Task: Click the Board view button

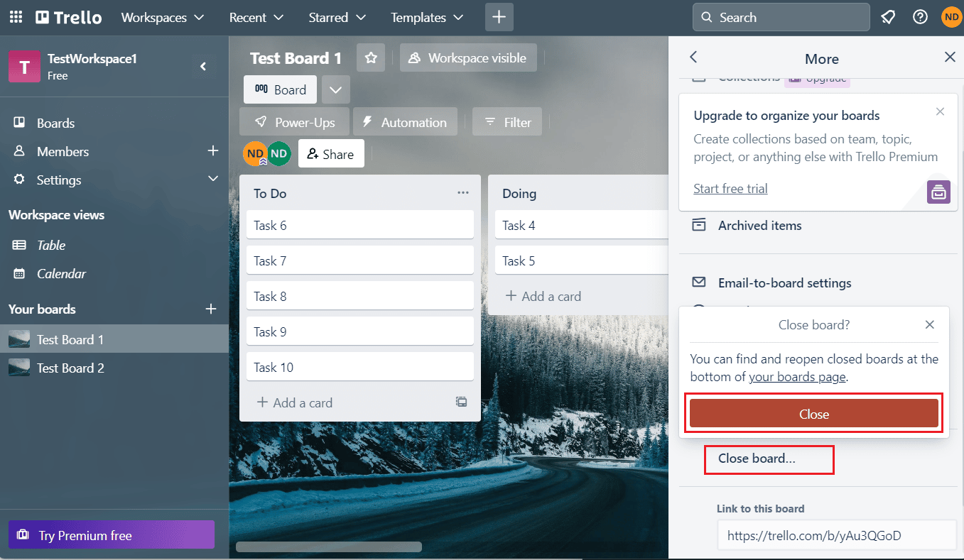Action: point(281,90)
